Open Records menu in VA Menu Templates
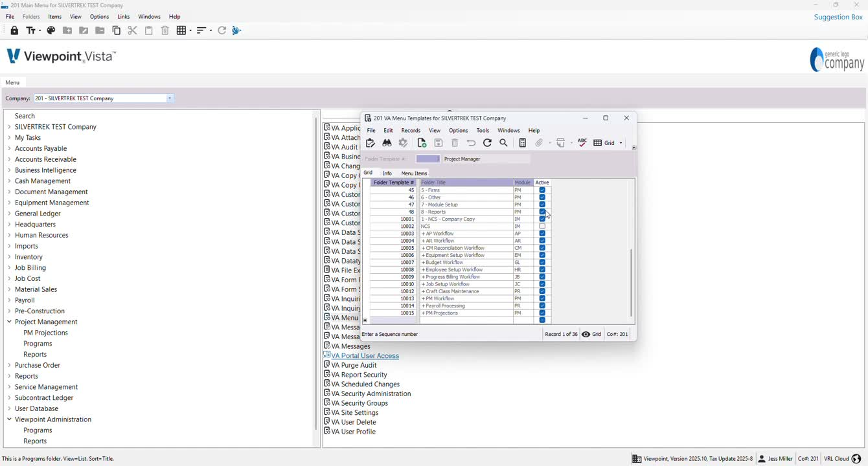868x466 pixels. coord(411,131)
